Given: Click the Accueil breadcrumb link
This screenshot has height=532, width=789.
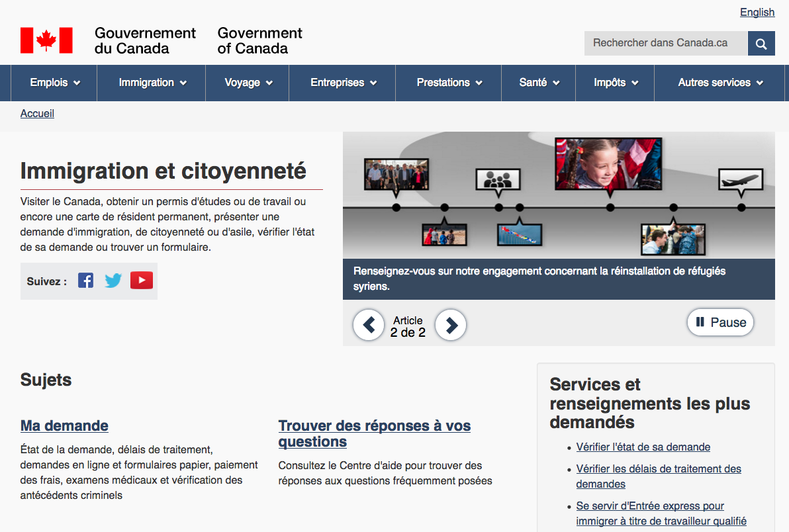Looking at the screenshot, I should (x=37, y=113).
